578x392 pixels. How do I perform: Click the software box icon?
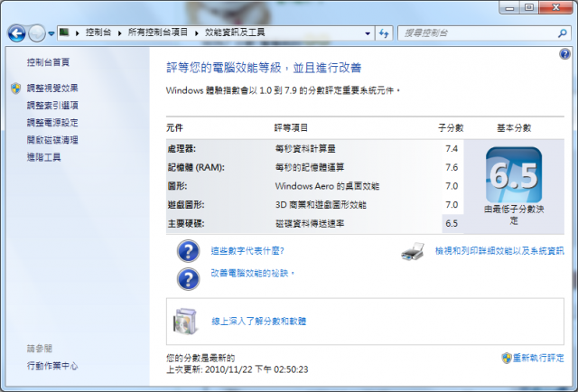[x=185, y=322]
